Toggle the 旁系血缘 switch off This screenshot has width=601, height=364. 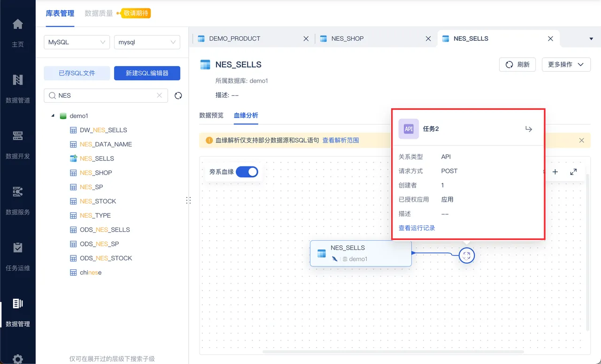(247, 172)
